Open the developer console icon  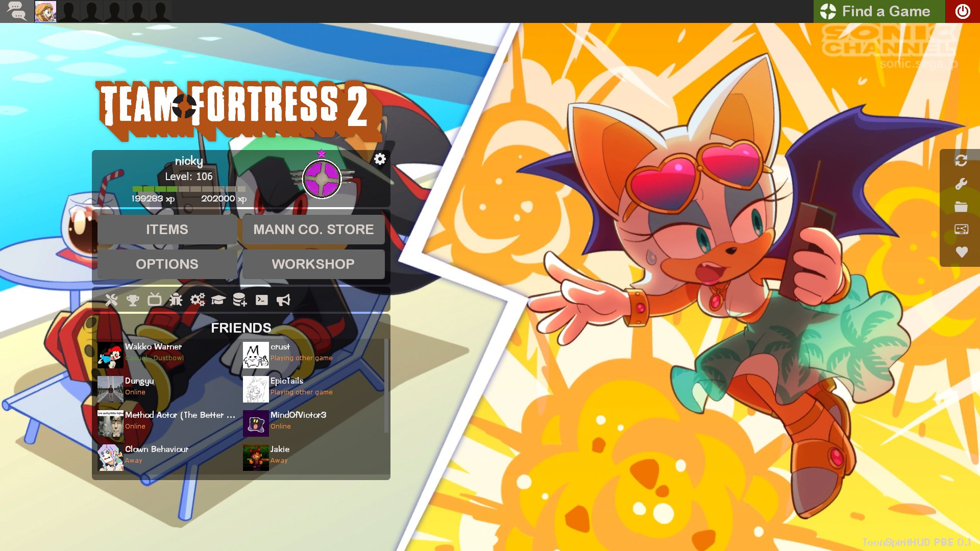262,300
